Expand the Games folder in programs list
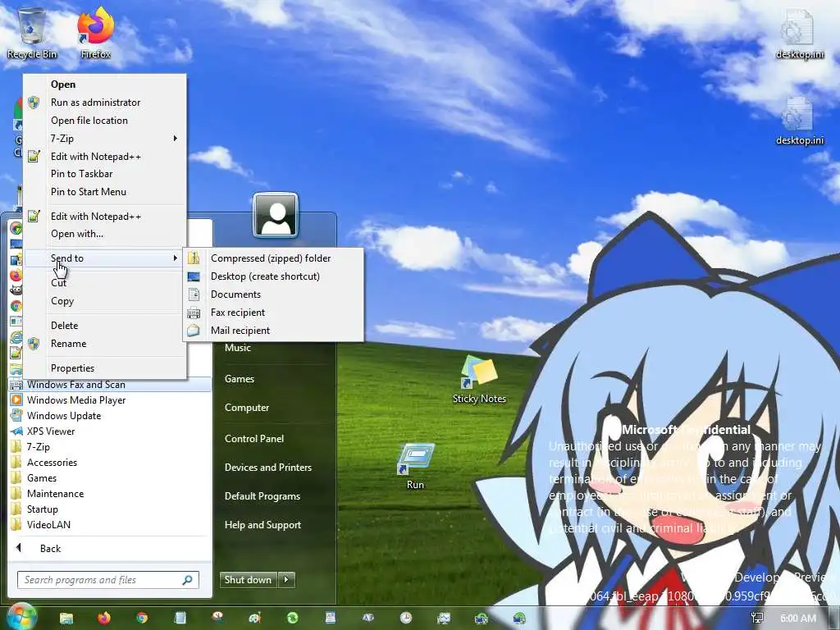Screen dimensions: 840x630 tap(110, 478)
